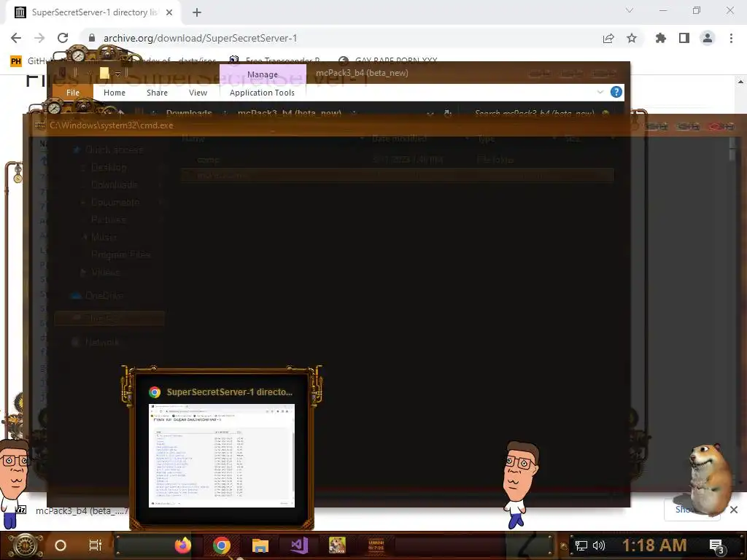Select Downloads in the navigation pane
This screenshot has width=747, height=560.
click(115, 184)
